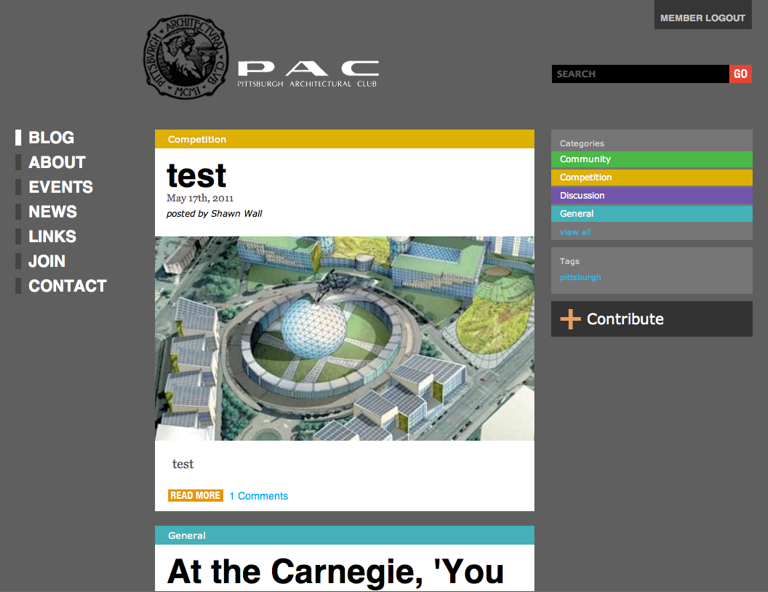Click the Contribute label
The height and width of the screenshot is (592, 768).
[x=625, y=319]
